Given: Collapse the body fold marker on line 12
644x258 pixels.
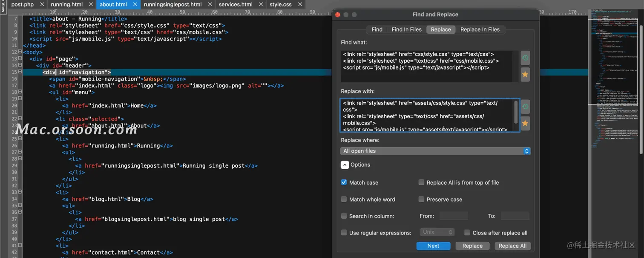Looking at the screenshot, I should pyautogui.click(x=20, y=52).
